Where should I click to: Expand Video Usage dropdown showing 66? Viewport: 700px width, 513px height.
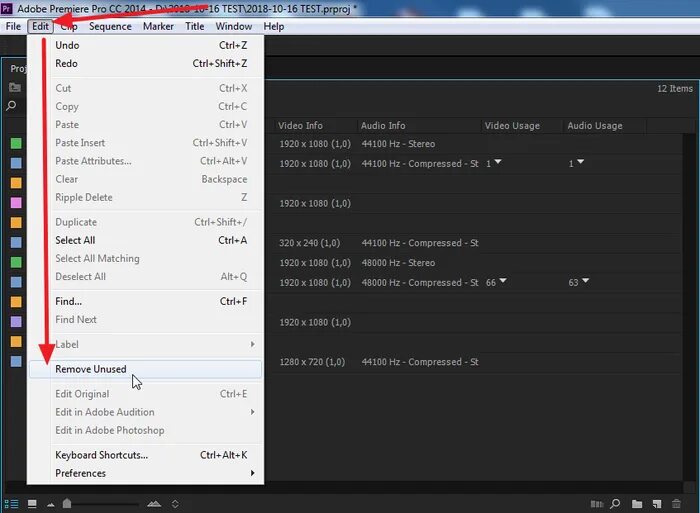503,281
